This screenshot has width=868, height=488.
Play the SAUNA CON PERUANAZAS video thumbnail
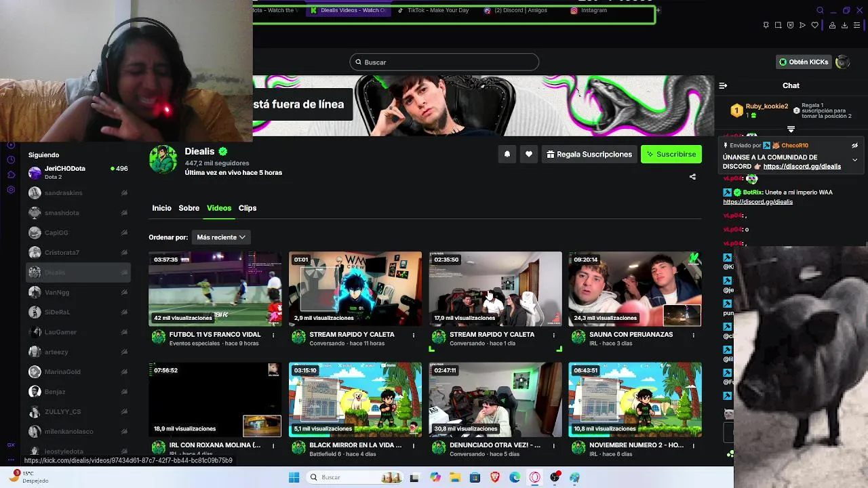click(x=635, y=289)
